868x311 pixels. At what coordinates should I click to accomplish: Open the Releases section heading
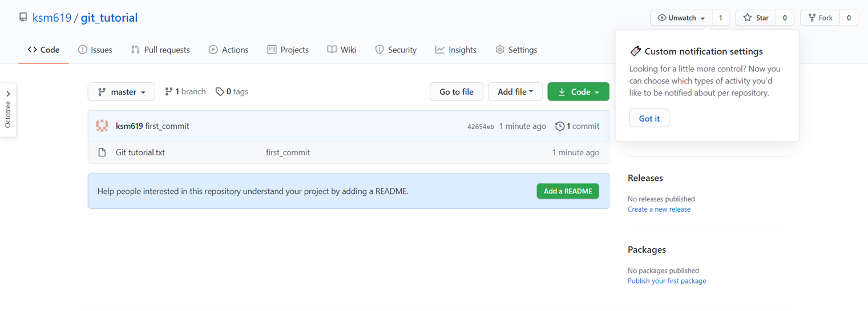[645, 178]
